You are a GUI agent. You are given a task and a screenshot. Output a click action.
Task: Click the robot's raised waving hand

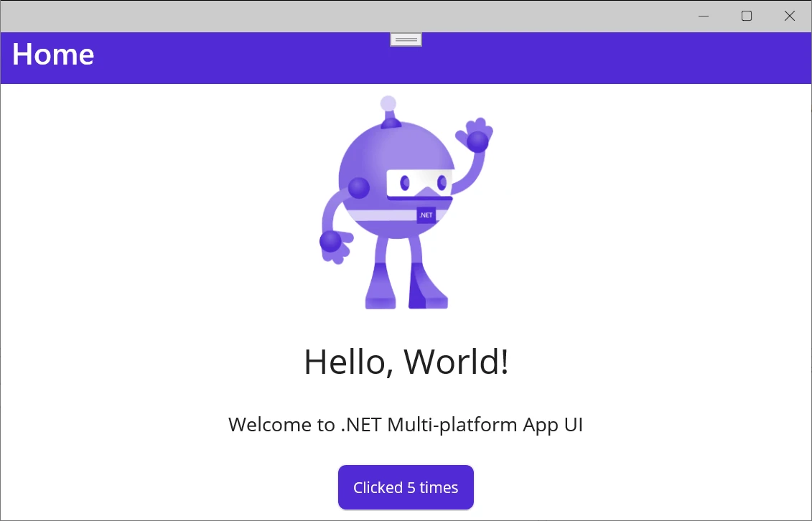click(x=477, y=136)
